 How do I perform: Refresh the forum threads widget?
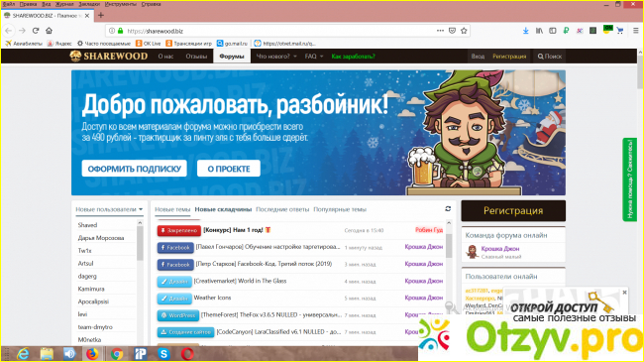click(x=448, y=209)
